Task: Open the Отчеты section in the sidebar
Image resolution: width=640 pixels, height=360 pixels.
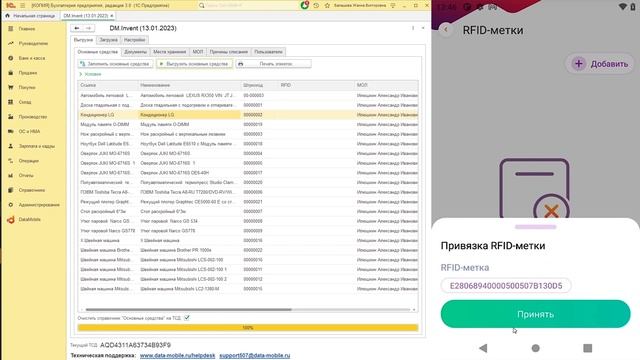Action: coord(26,176)
